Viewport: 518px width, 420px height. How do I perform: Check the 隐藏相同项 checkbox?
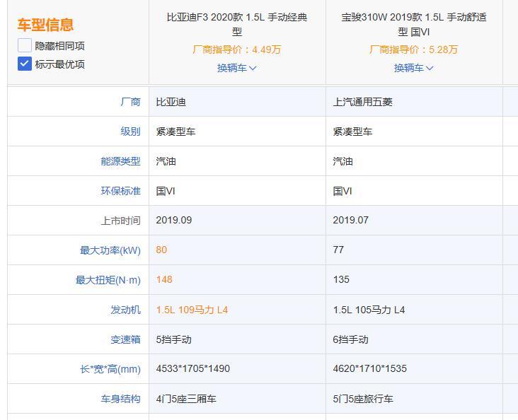pyautogui.click(x=25, y=45)
